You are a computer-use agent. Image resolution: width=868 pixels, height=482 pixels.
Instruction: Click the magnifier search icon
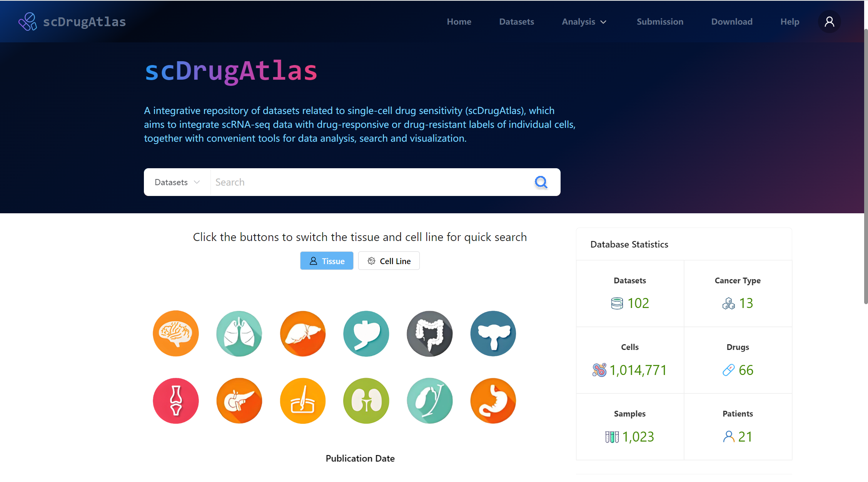[x=541, y=182]
